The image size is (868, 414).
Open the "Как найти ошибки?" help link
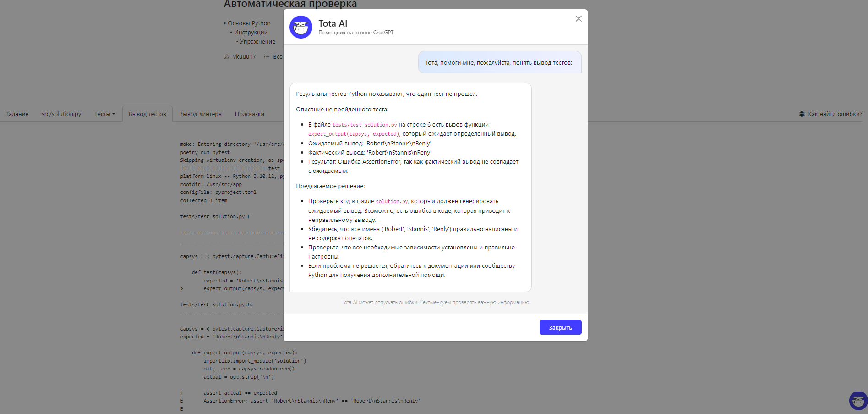pyautogui.click(x=835, y=114)
